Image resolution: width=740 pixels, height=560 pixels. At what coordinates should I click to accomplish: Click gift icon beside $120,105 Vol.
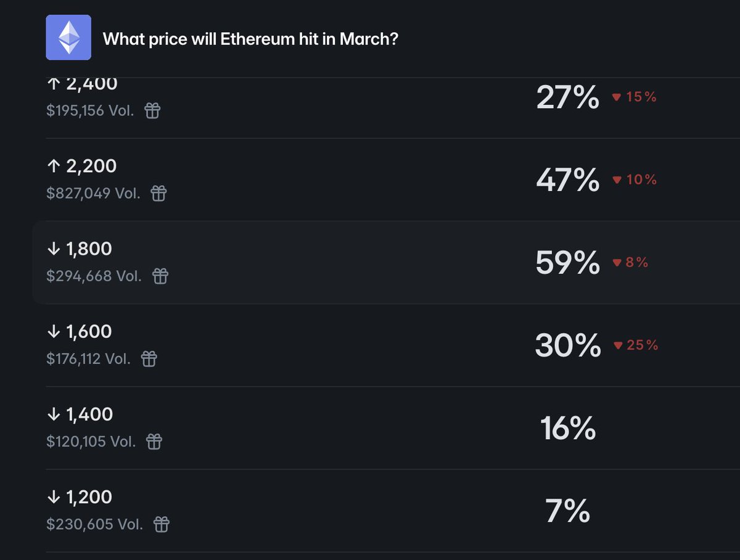(x=154, y=442)
